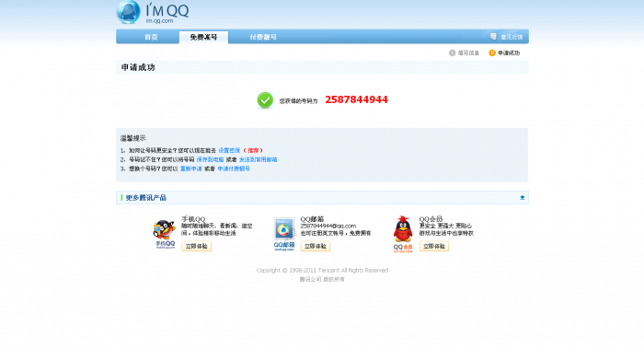Click the 更多腾讯产品 heading text
The height and width of the screenshot is (349, 644).
pos(145,198)
